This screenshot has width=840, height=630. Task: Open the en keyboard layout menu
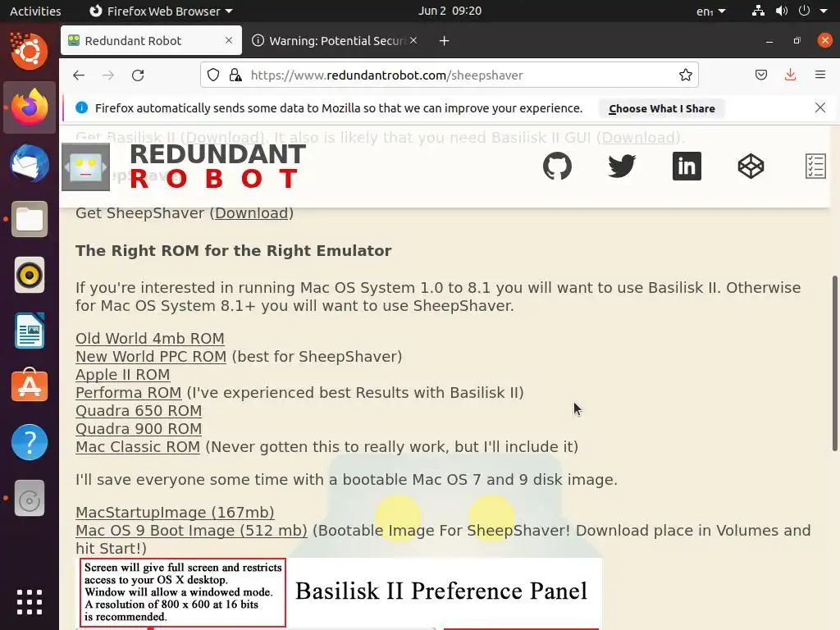point(711,11)
